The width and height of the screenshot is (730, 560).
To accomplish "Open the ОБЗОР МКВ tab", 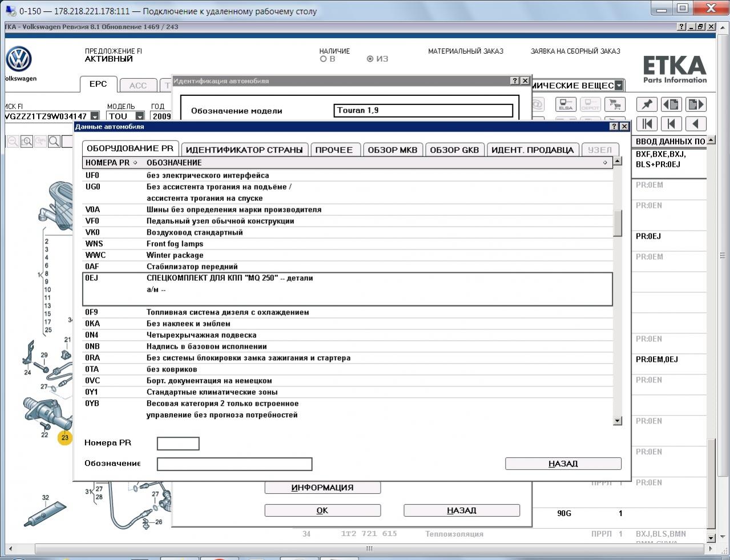I will click(393, 150).
